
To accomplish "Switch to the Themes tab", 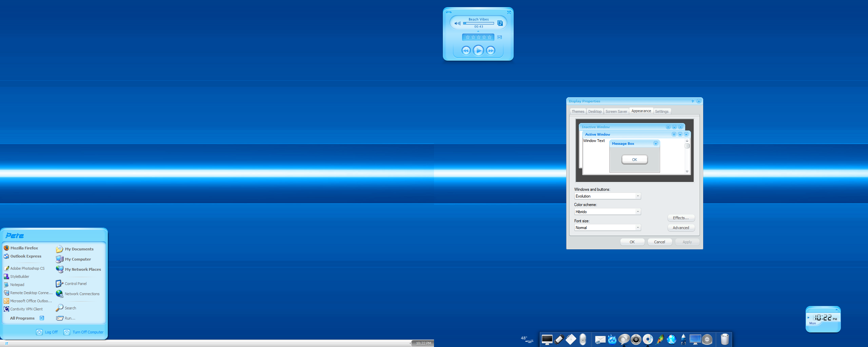I will click(x=578, y=111).
